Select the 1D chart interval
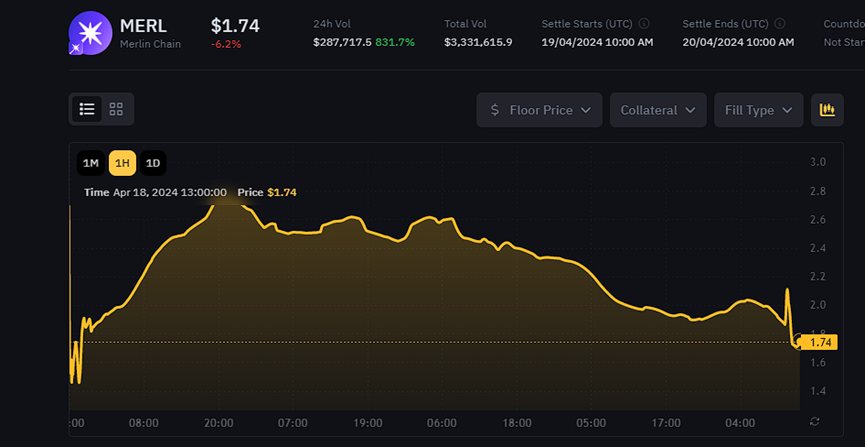 [x=153, y=163]
